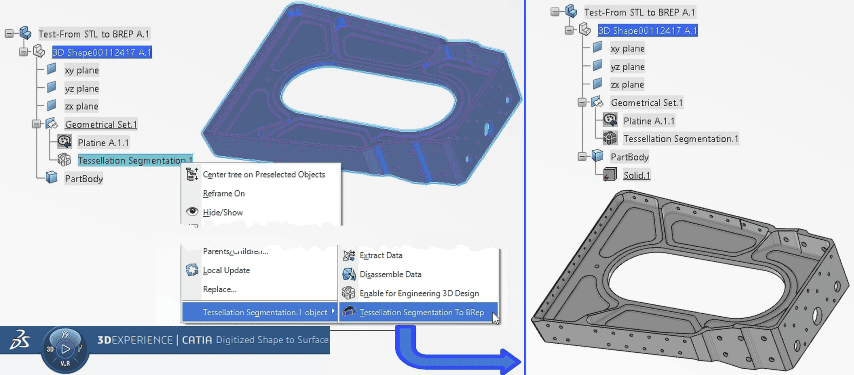Image resolution: width=854 pixels, height=375 pixels.
Task: Click the Tessellation Segmentation To BRep command
Action: [418, 312]
